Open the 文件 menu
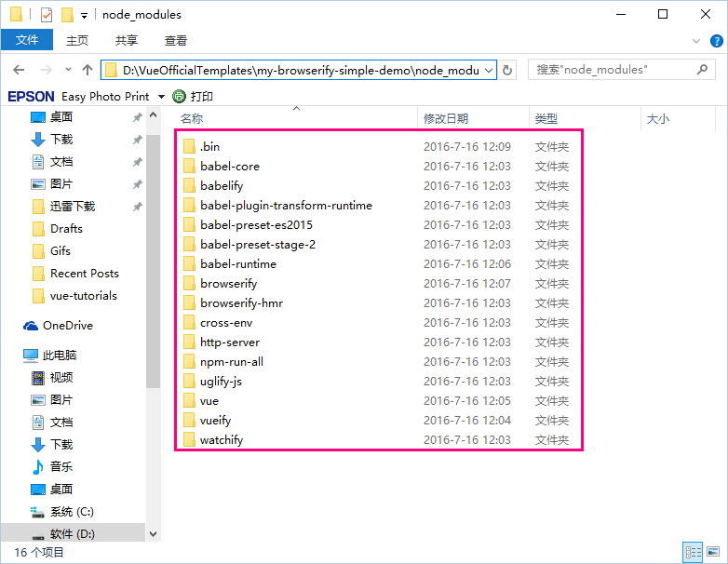The width and height of the screenshot is (728, 564). coord(27,40)
